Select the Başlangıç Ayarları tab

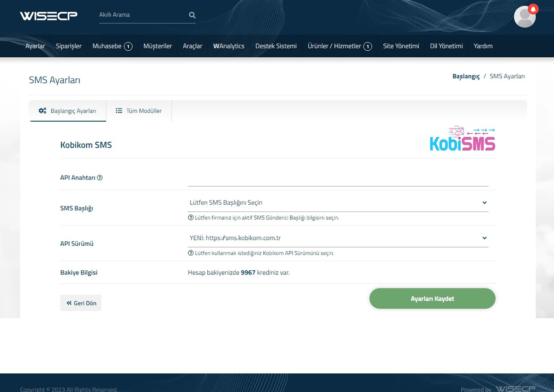[68, 111]
